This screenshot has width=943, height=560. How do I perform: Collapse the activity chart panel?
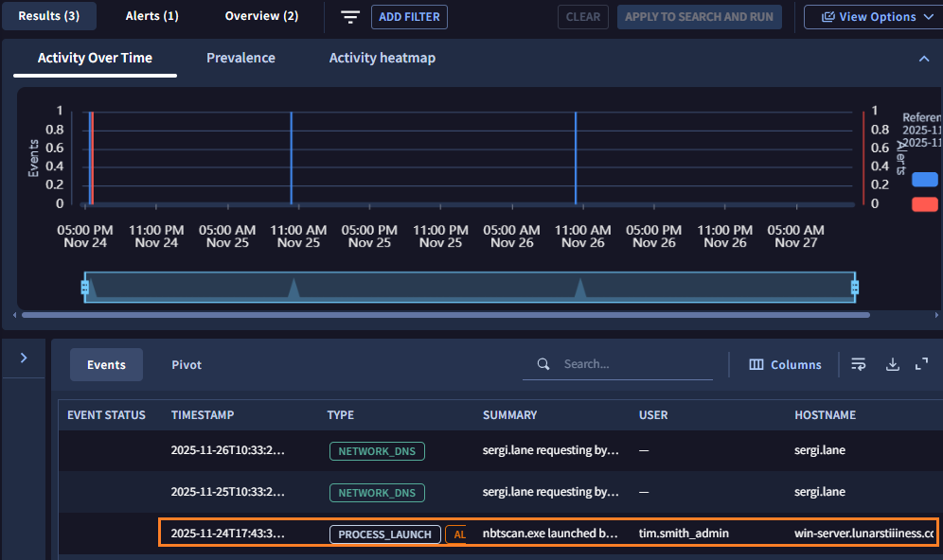(924, 59)
